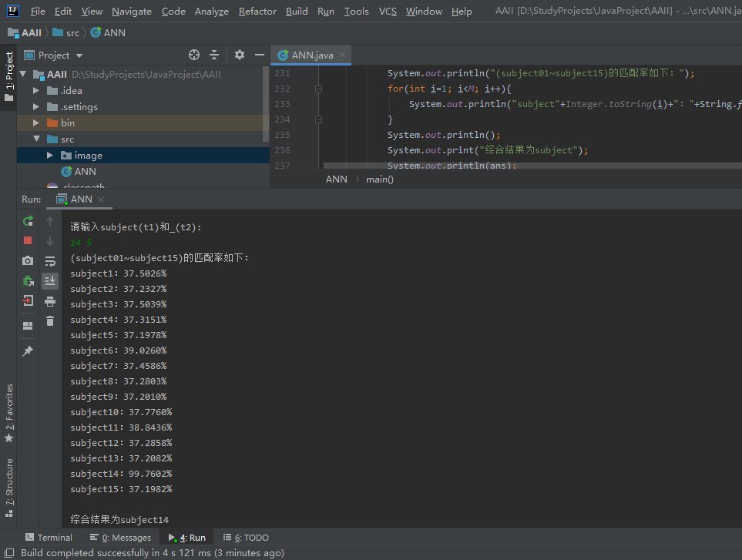Switch to the Terminal tool window
742x560 pixels.
[49, 538]
